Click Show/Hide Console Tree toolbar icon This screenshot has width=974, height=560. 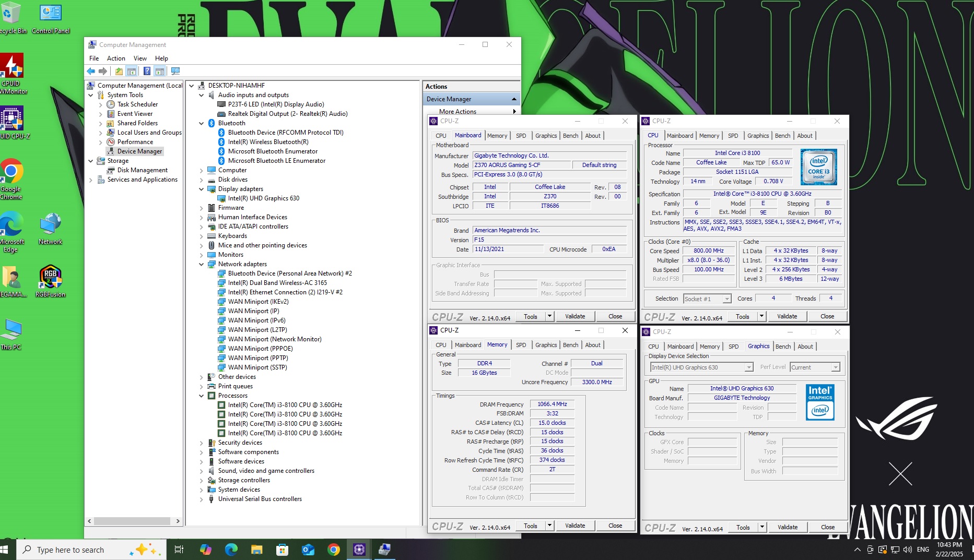tap(132, 71)
